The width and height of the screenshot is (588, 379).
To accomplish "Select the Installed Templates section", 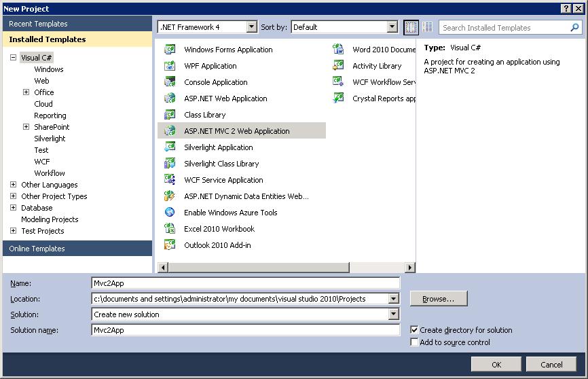I will 77,39.
